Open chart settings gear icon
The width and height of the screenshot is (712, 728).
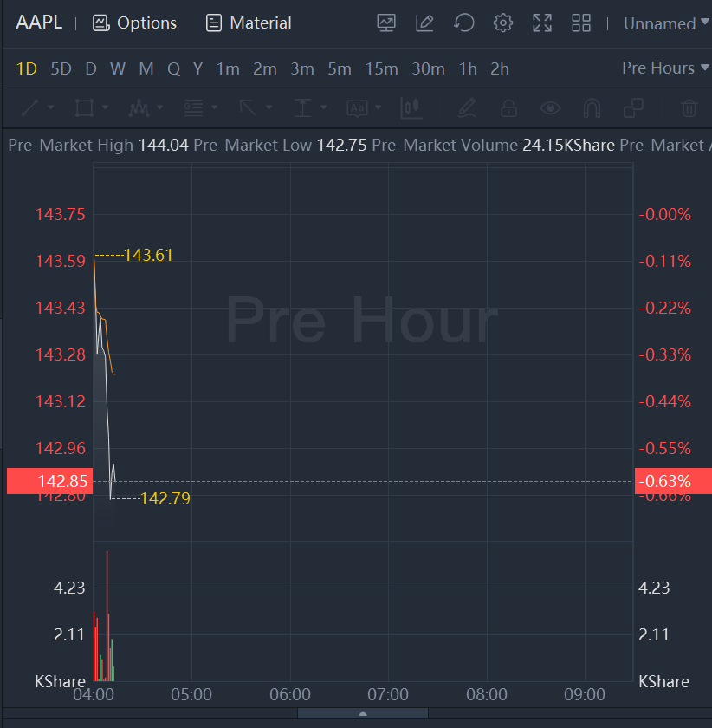point(503,23)
